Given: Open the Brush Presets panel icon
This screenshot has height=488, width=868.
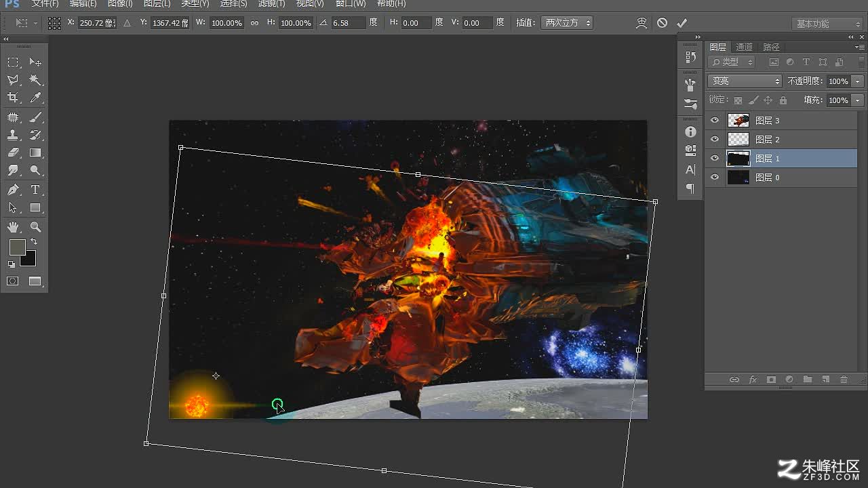Looking at the screenshot, I should [x=690, y=104].
